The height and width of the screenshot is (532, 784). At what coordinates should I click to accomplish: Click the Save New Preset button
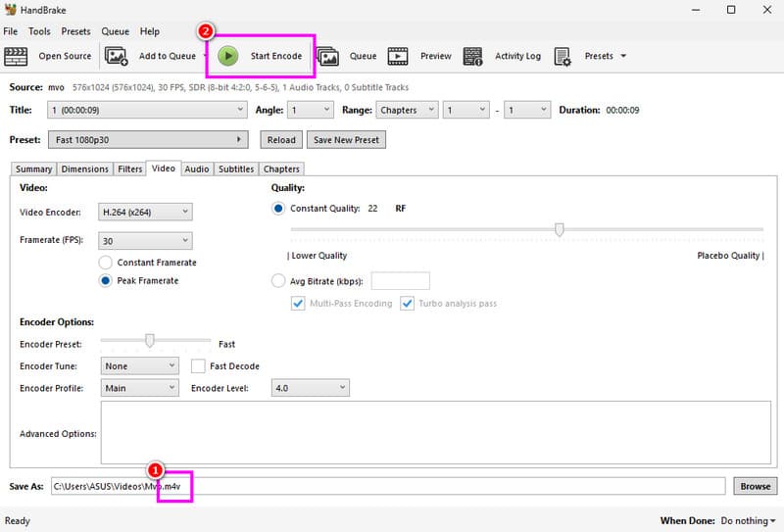pyautogui.click(x=345, y=140)
